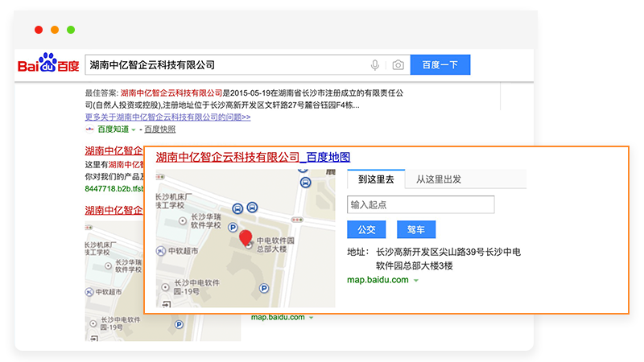Open the 百度快照 cached link
644x362 pixels.
(x=159, y=130)
